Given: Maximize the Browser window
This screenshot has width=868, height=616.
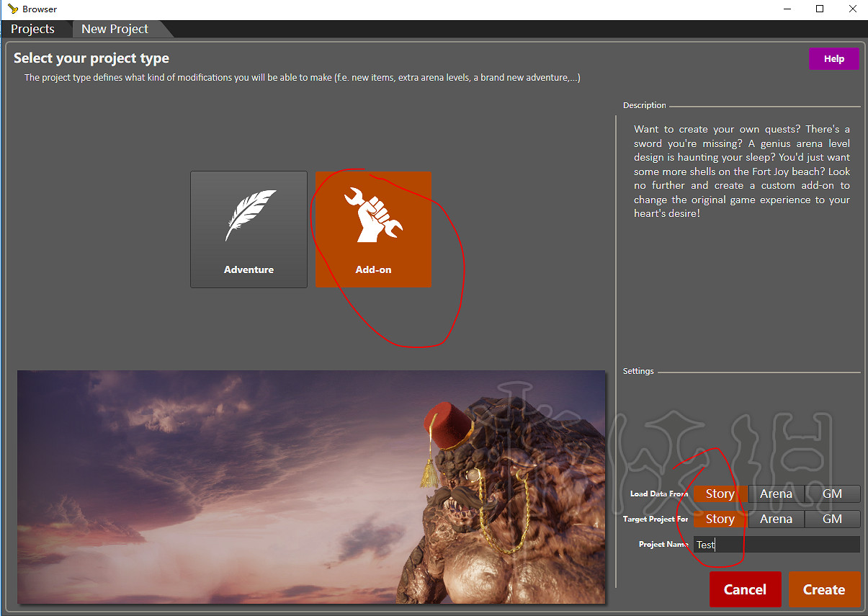Looking at the screenshot, I should 820,9.
